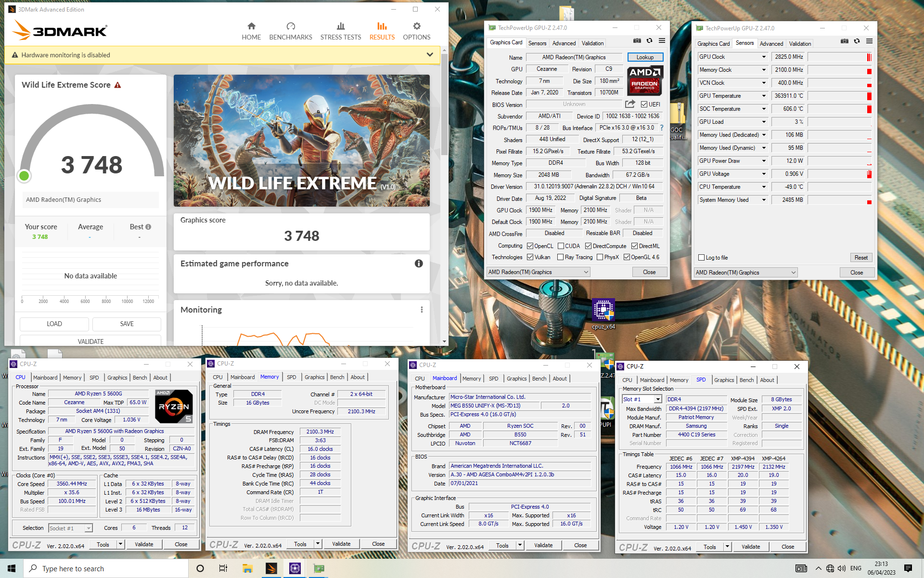Image resolution: width=924 pixels, height=578 pixels.
Task: Open the 3DMark Home page
Action: click(x=251, y=31)
